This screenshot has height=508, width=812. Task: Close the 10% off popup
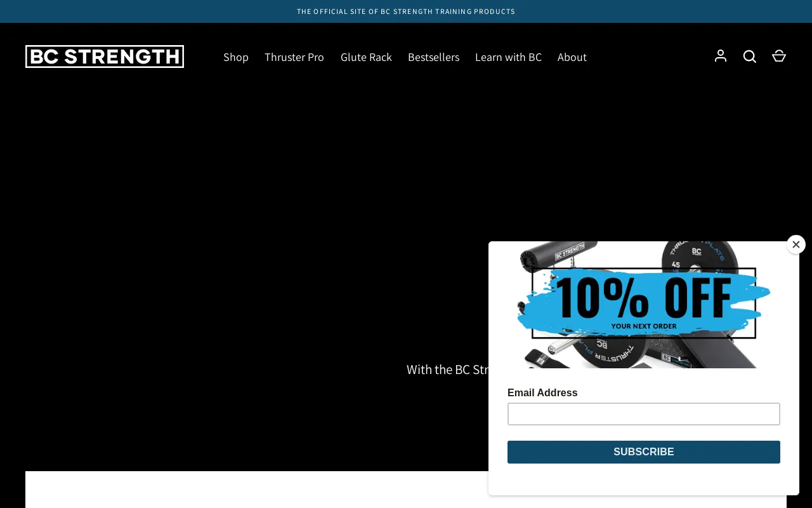point(796,244)
